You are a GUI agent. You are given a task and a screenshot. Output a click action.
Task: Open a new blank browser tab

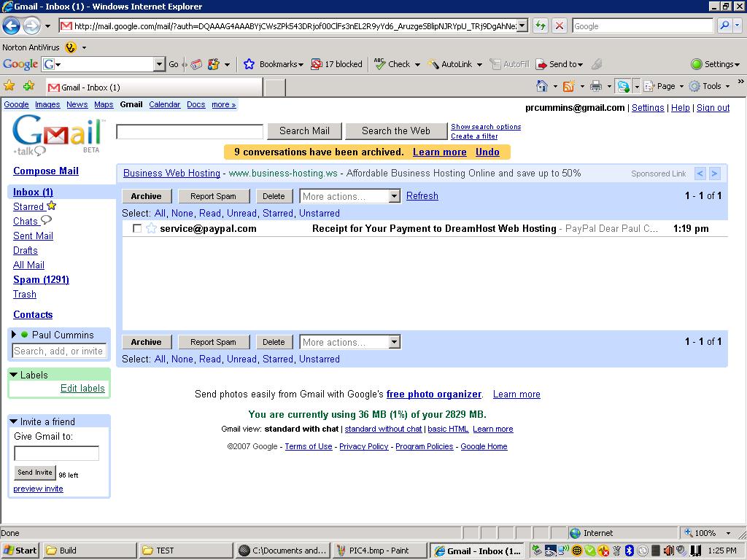click(x=275, y=87)
